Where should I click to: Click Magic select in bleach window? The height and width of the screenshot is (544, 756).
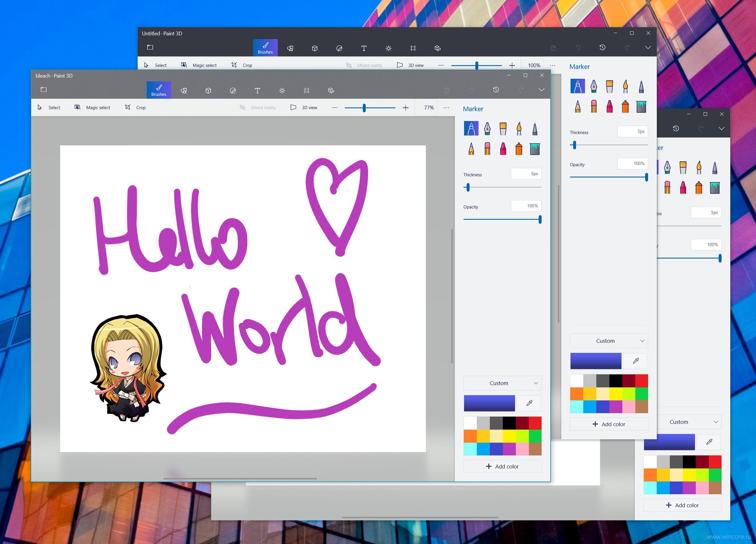pyautogui.click(x=92, y=107)
